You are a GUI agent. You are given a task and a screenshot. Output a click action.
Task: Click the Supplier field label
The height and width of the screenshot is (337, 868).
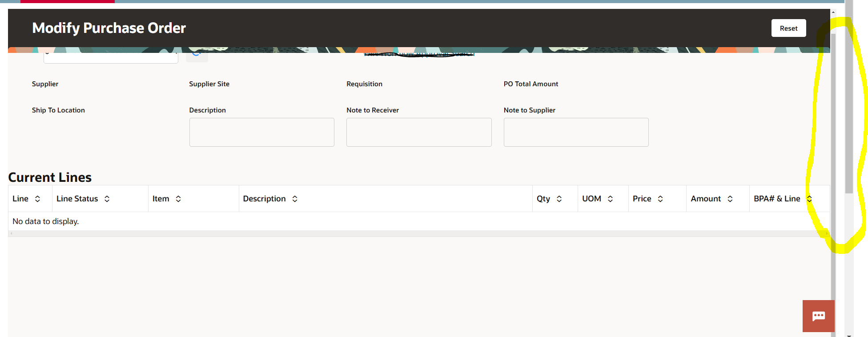click(x=45, y=84)
